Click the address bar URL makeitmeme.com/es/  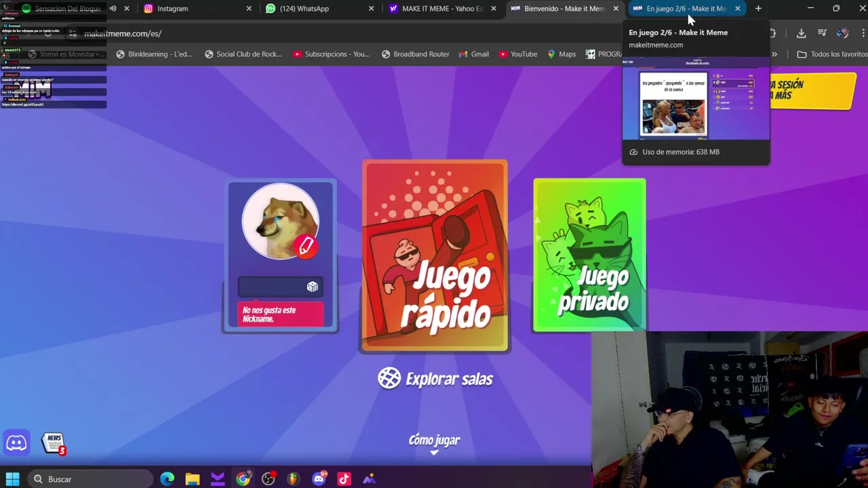coord(123,33)
